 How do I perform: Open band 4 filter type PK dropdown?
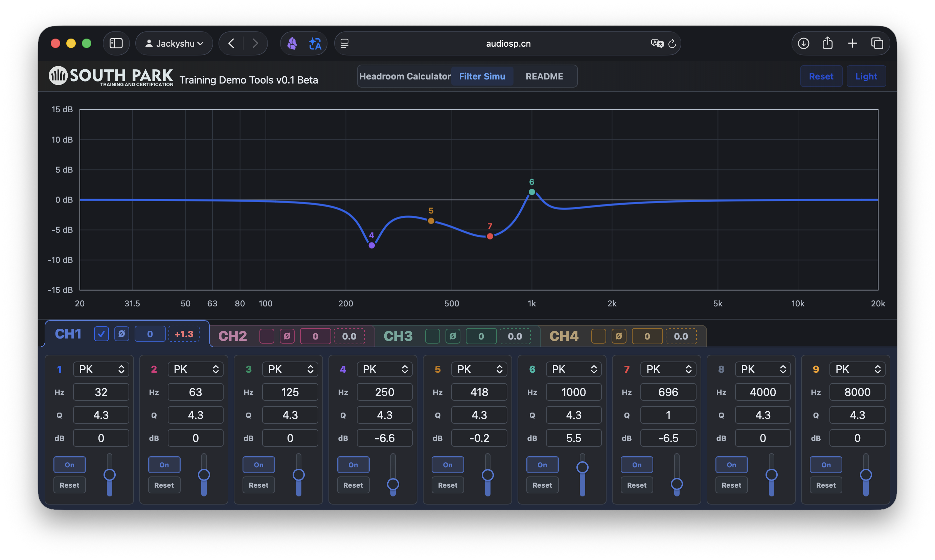[x=384, y=369]
